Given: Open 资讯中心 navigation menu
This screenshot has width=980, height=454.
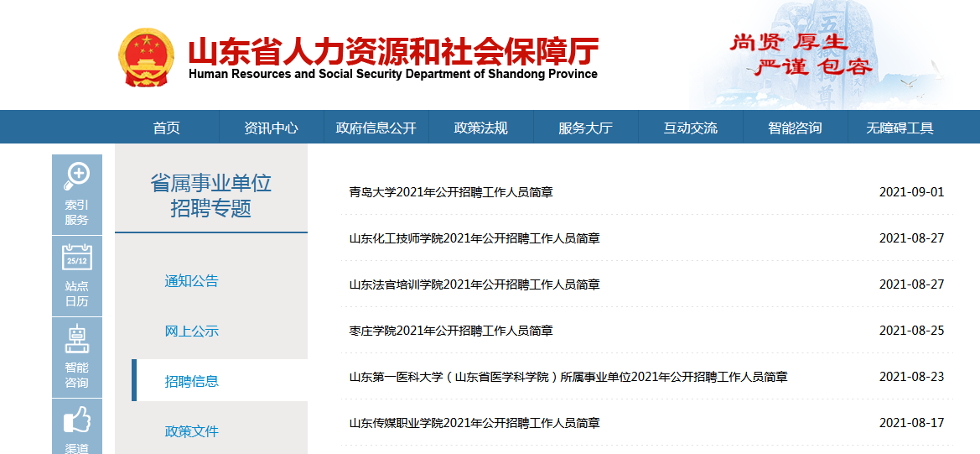Looking at the screenshot, I should (x=271, y=128).
